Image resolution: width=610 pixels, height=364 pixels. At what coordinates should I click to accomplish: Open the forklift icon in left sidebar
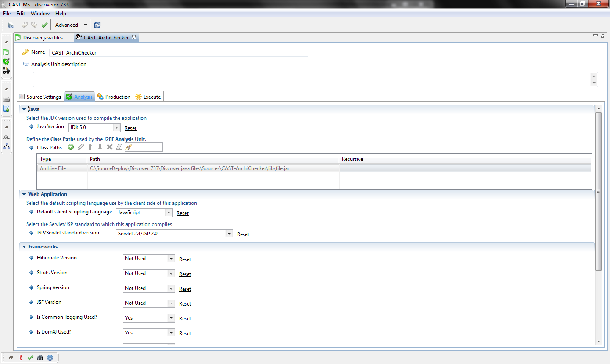(x=6, y=71)
